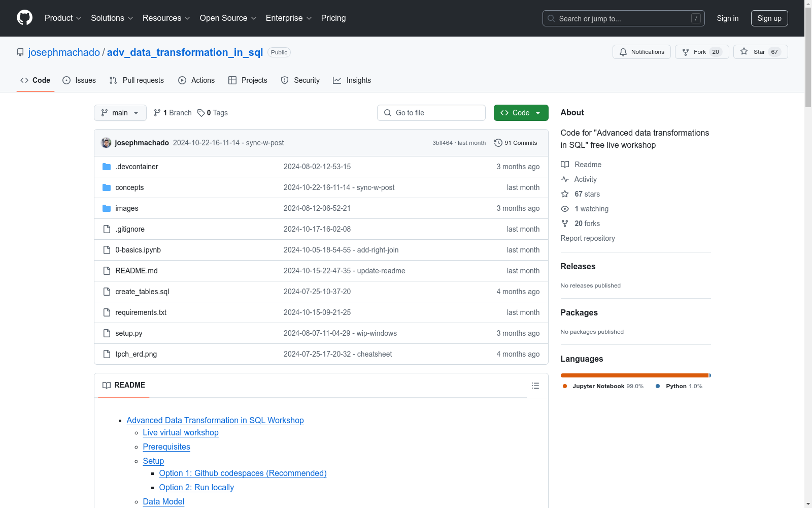Click the Data Model README link
This screenshot has width=812, height=508.
163,501
